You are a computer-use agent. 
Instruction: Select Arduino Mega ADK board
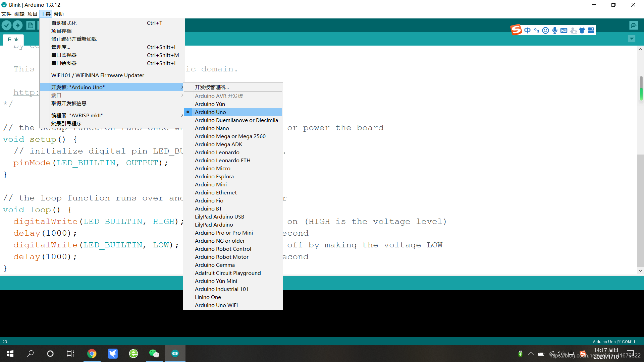pyautogui.click(x=233, y=144)
